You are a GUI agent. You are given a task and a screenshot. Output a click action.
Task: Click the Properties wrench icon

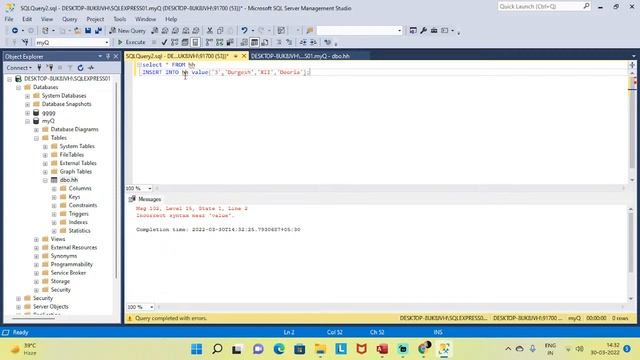(x=423, y=31)
